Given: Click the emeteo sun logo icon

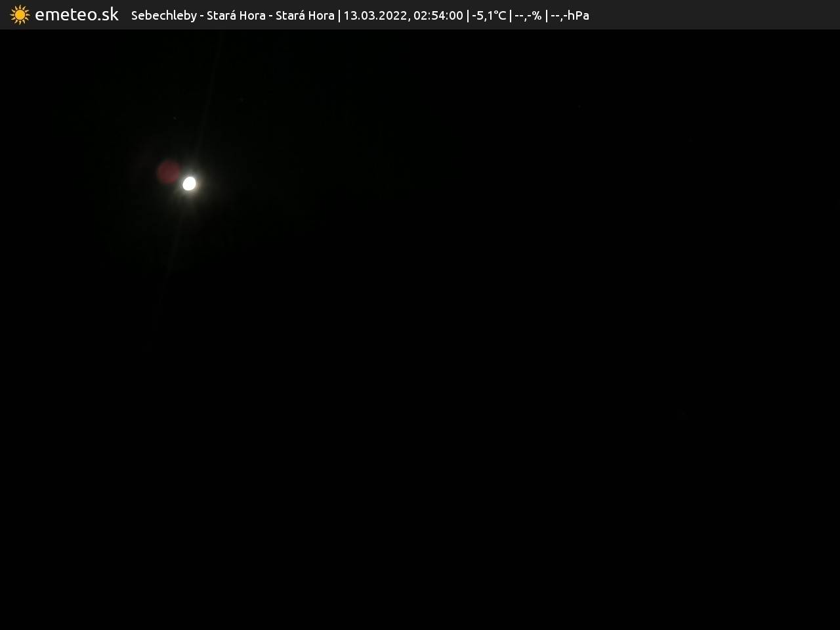Looking at the screenshot, I should [20, 14].
